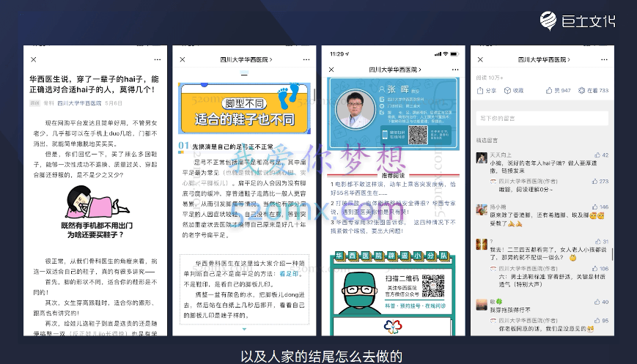The image size is (637, 364).
Task: Like the author reply with 95 likes
Action: coord(601,321)
